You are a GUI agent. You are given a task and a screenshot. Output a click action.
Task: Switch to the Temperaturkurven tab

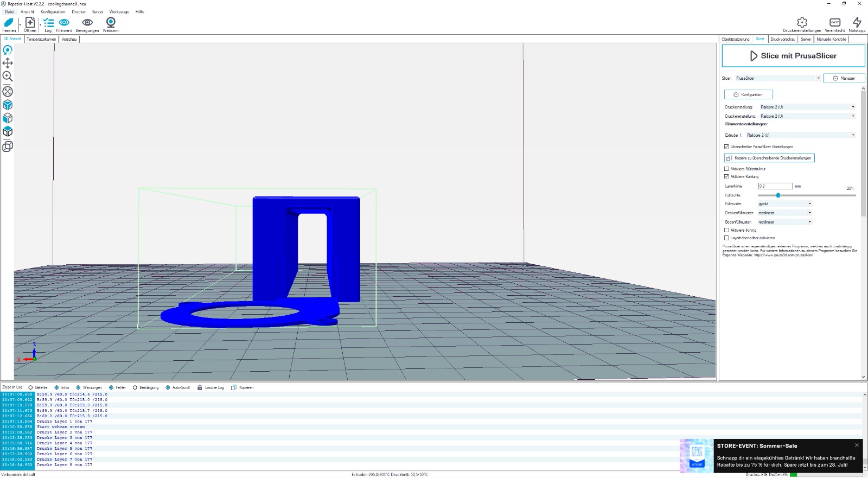click(41, 39)
